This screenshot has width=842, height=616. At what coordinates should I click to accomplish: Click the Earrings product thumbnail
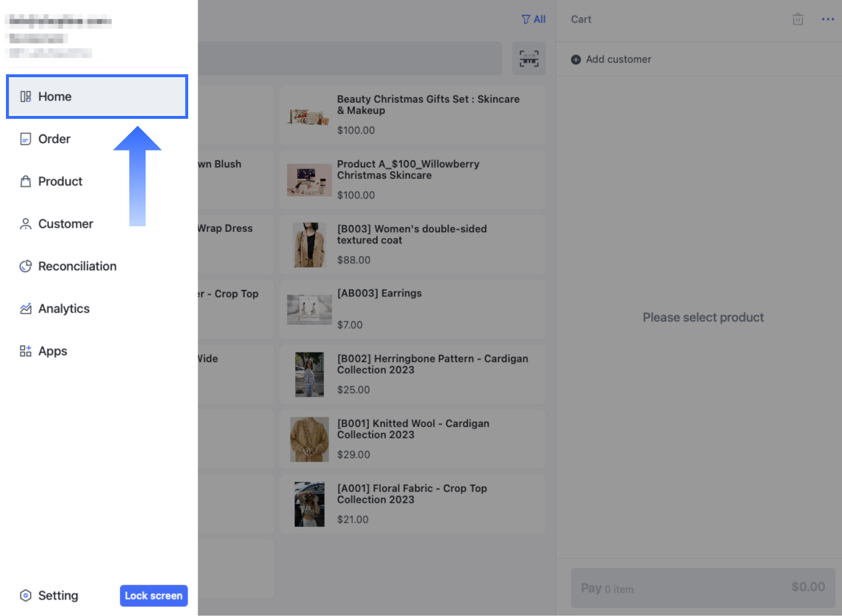(x=310, y=310)
